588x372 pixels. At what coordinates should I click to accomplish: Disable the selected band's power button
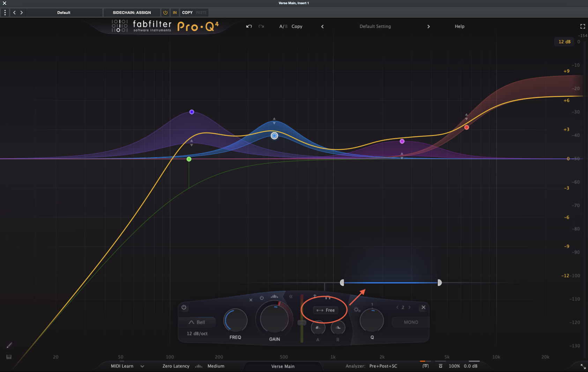coord(184,308)
